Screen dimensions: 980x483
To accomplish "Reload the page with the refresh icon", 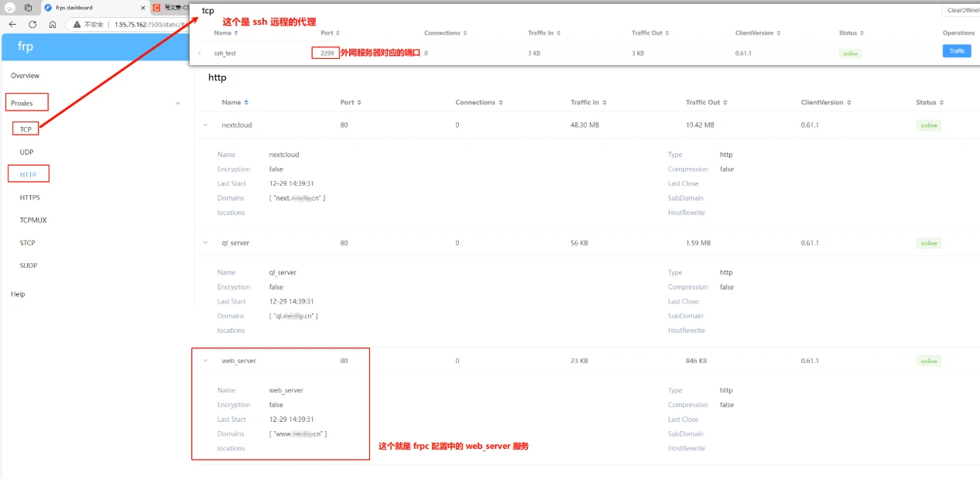I will point(33,24).
